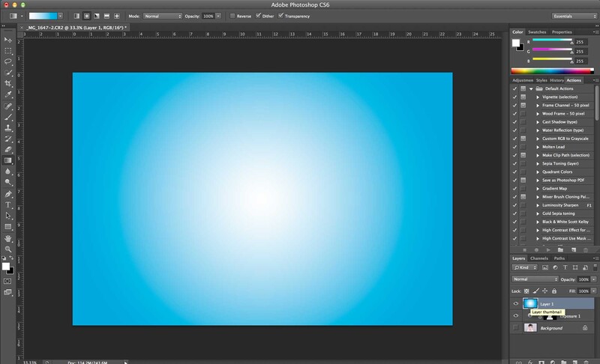Choose the Reflected gradient style
This screenshot has width=600, height=364.
[x=106, y=16]
